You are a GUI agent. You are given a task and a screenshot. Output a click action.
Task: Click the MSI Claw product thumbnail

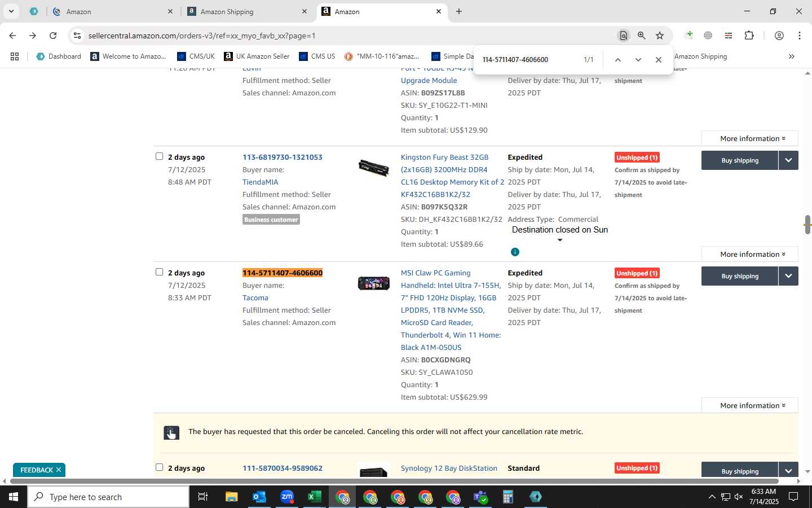(374, 283)
